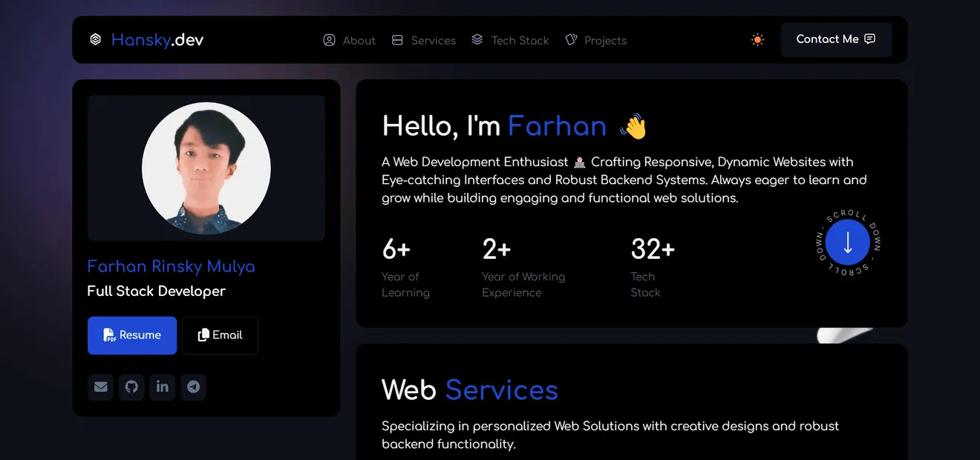Click the Scroll Down arrow button
This screenshot has height=460, width=980.
coord(847,242)
